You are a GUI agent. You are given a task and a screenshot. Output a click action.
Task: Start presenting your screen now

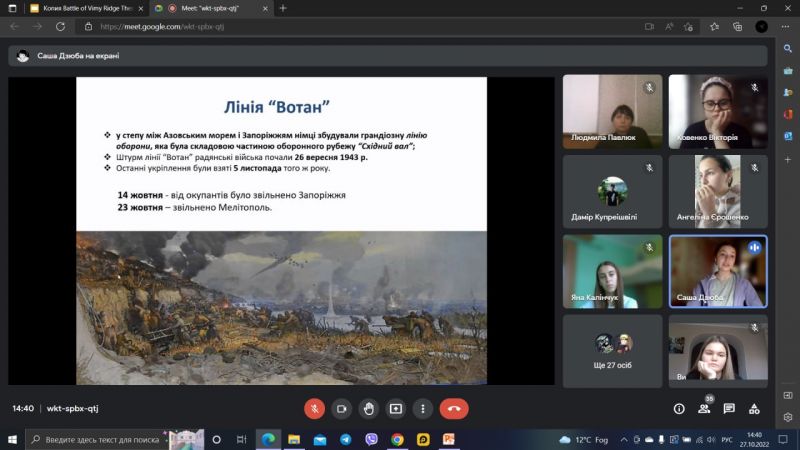coord(395,409)
